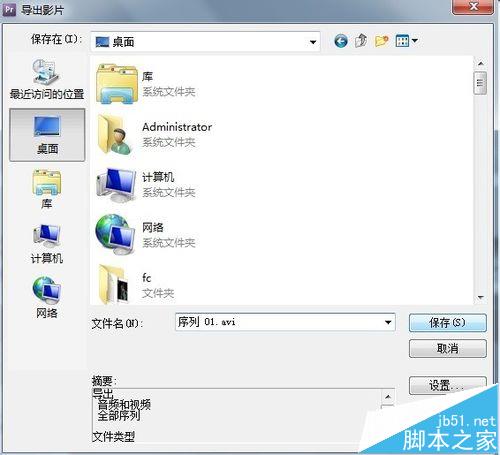
Task: Click file list scrollbar up arrow
Action: [x=480, y=63]
